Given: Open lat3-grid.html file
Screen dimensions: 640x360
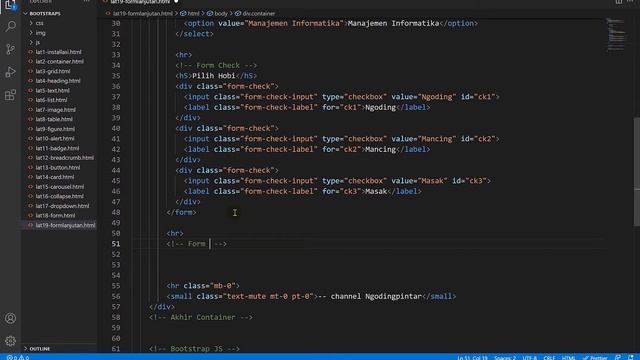Looking at the screenshot, I should [53, 71].
